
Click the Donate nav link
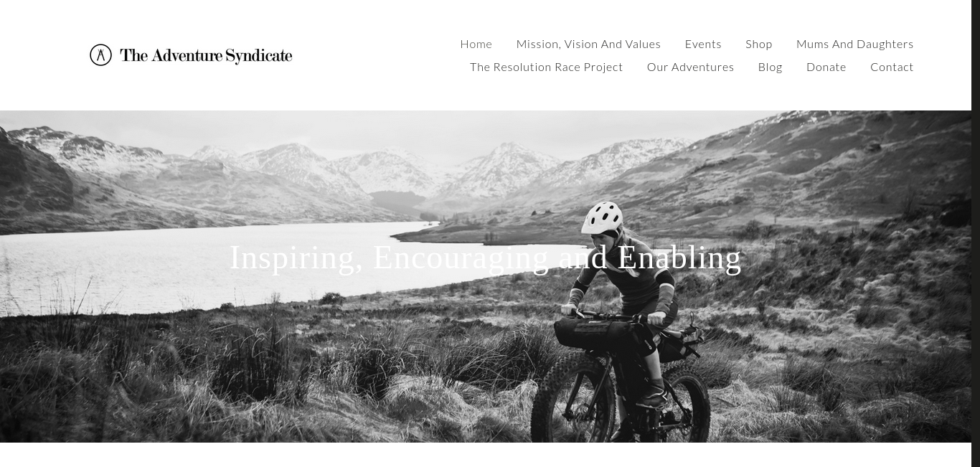[x=826, y=67]
